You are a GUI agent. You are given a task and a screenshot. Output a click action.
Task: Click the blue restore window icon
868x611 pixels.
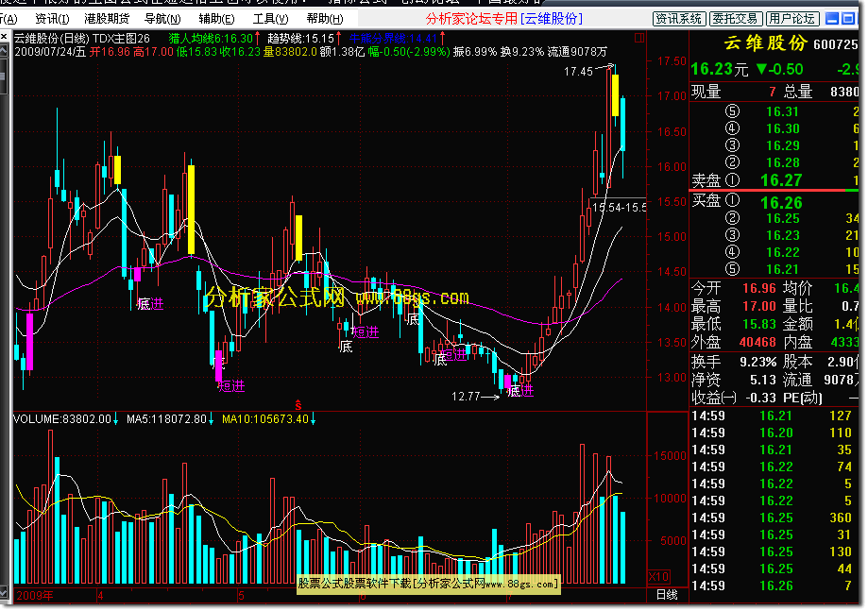point(847,19)
